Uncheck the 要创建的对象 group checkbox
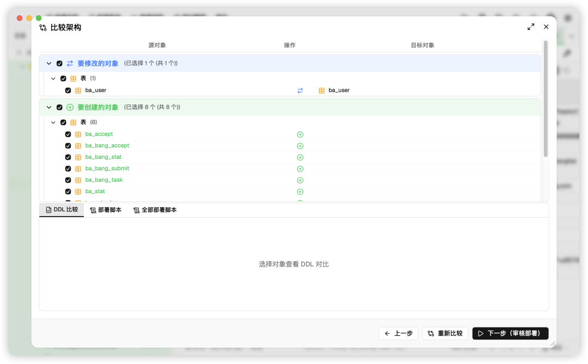Viewport: 588px width, 364px height. [x=59, y=107]
